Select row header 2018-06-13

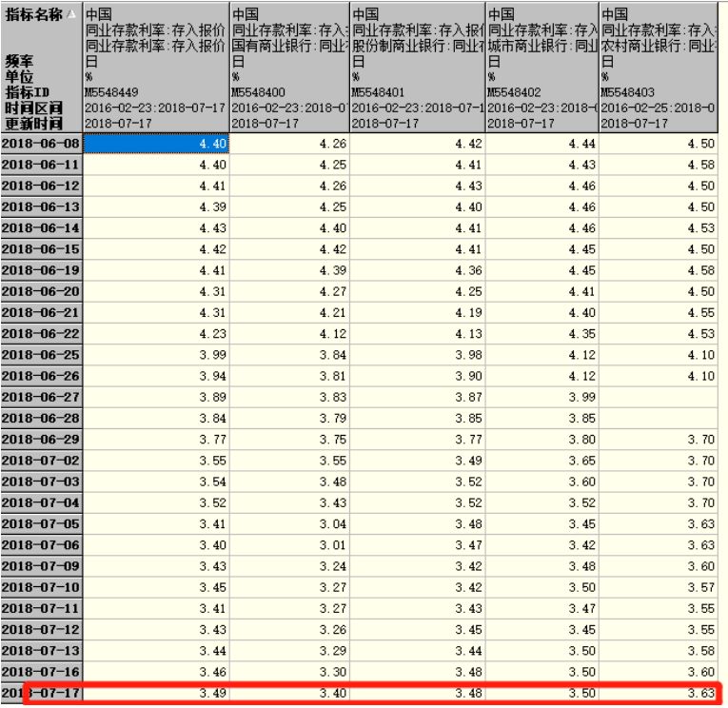[41, 207]
